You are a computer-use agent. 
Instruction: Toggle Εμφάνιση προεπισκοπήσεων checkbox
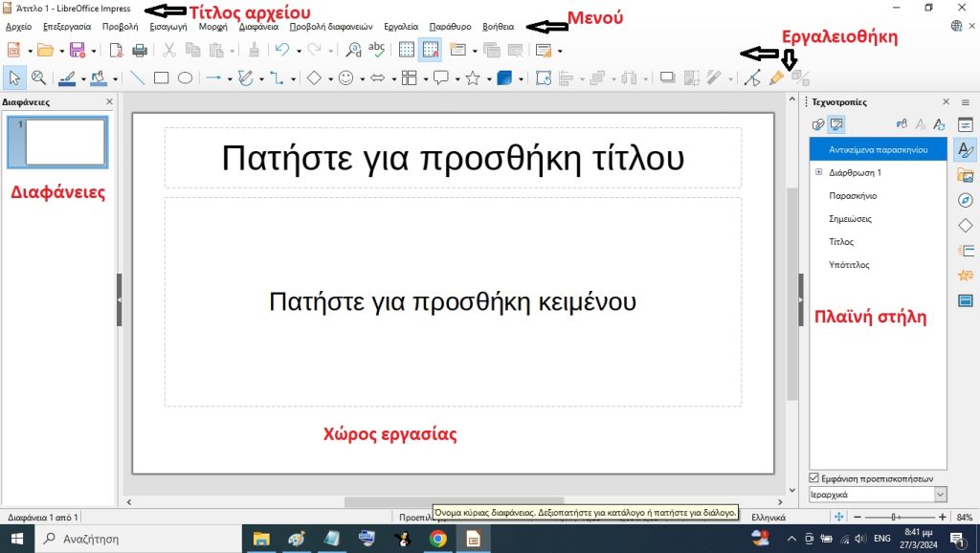coord(813,478)
